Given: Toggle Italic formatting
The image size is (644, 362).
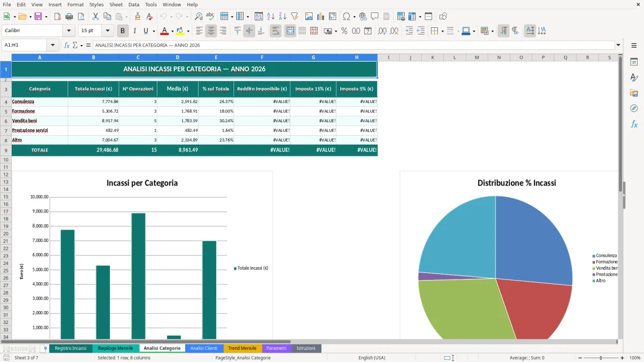Looking at the screenshot, I should (x=135, y=31).
